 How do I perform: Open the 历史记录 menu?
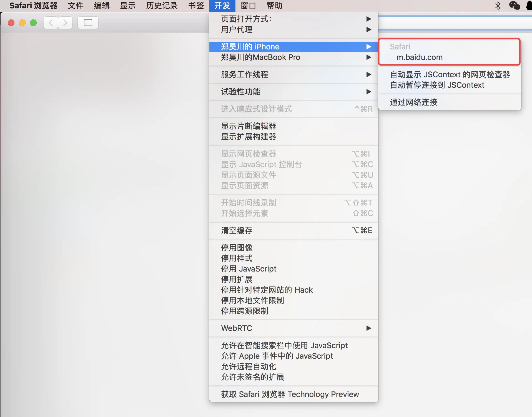[162, 6]
